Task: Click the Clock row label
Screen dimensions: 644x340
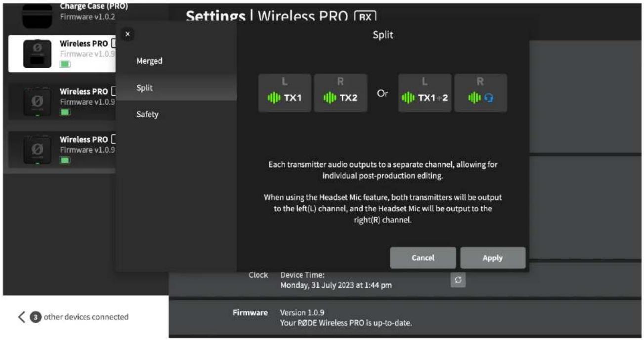Action: click(x=258, y=275)
